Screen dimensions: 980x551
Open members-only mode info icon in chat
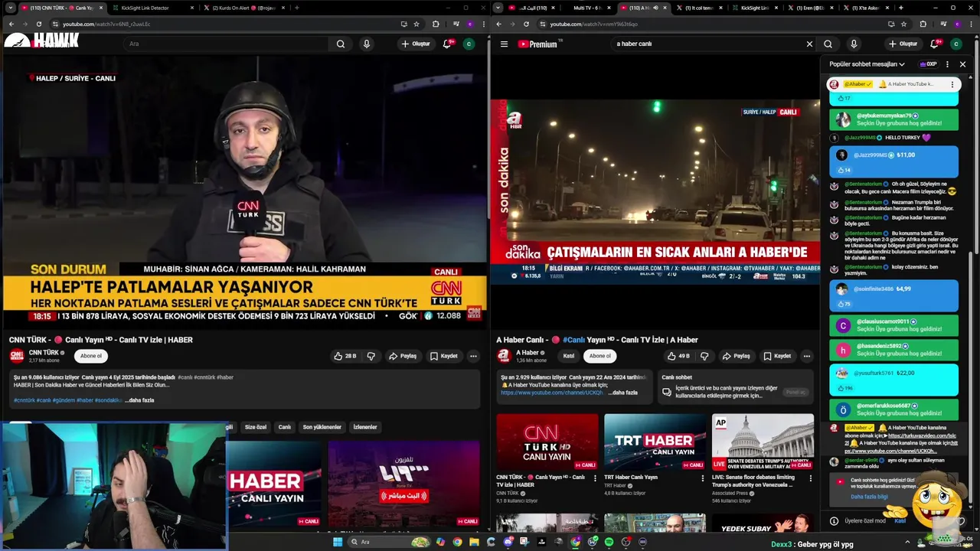click(835, 521)
